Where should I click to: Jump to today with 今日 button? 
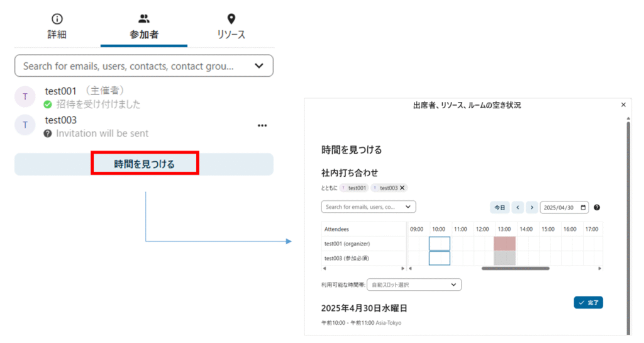pos(499,207)
